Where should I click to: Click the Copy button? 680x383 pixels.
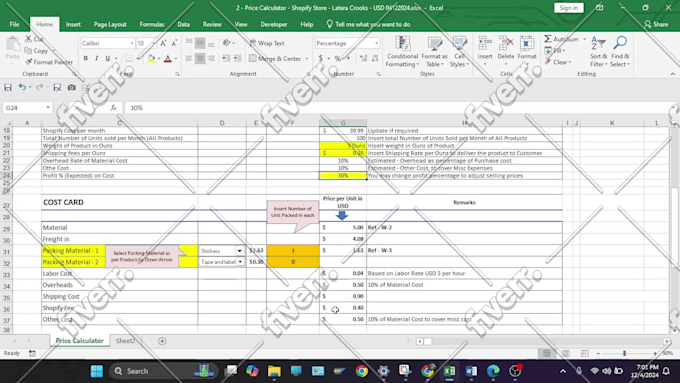(x=36, y=51)
